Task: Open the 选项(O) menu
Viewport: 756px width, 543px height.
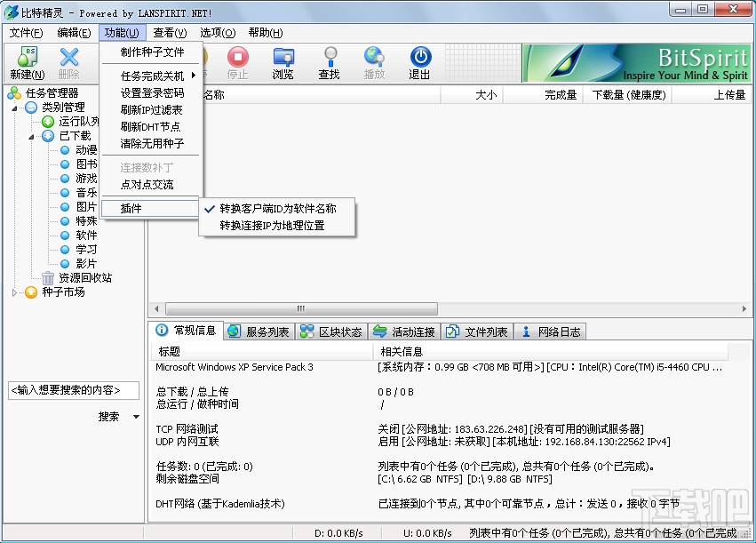Action: 216,32
